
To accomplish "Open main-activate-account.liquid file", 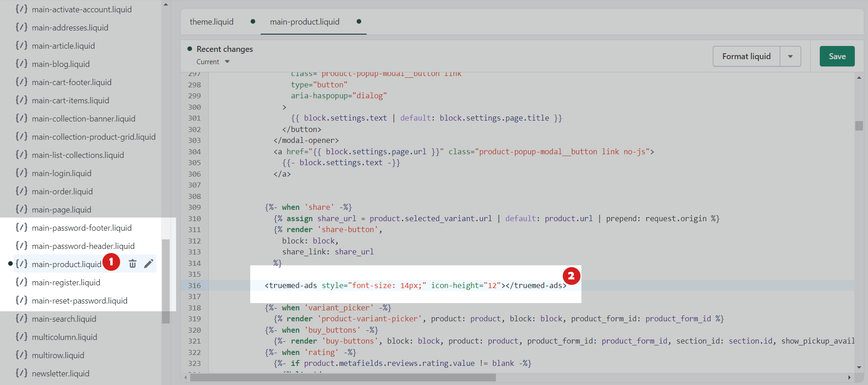I will click(x=82, y=9).
